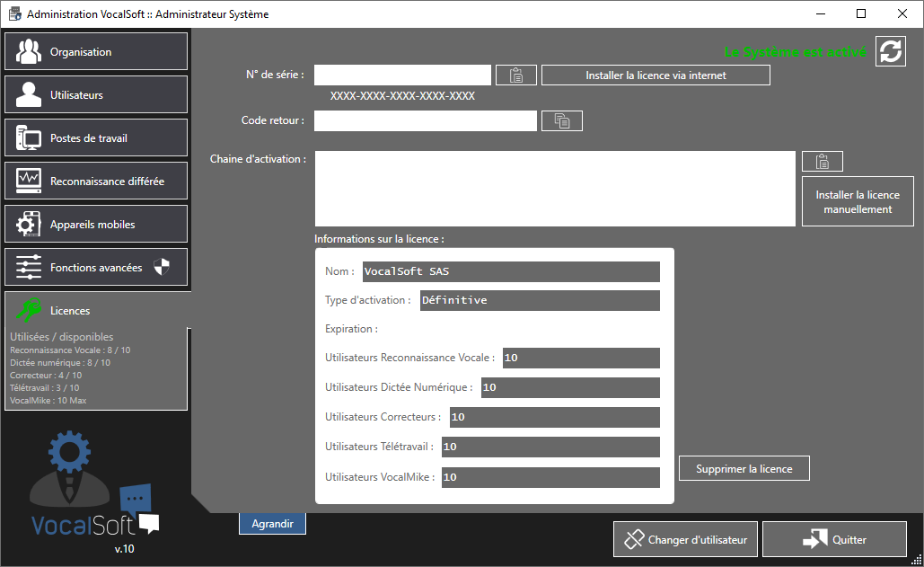Go to Postes de travail
Screen dimensions: 924x567
(96, 137)
